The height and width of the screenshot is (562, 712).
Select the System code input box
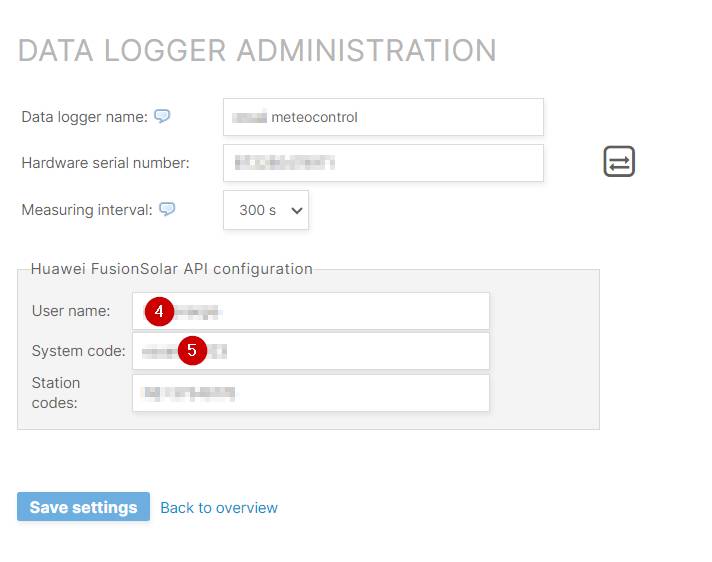[x=311, y=351]
